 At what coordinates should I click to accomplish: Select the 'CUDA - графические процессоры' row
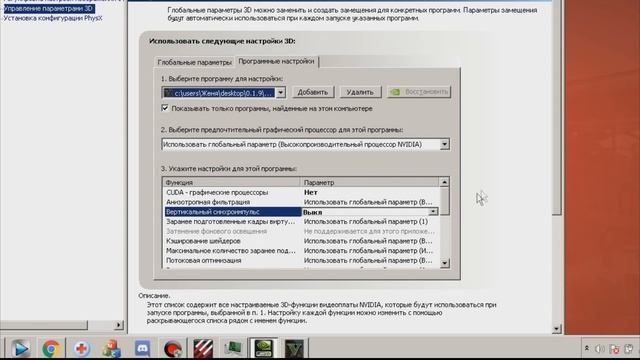point(301,192)
